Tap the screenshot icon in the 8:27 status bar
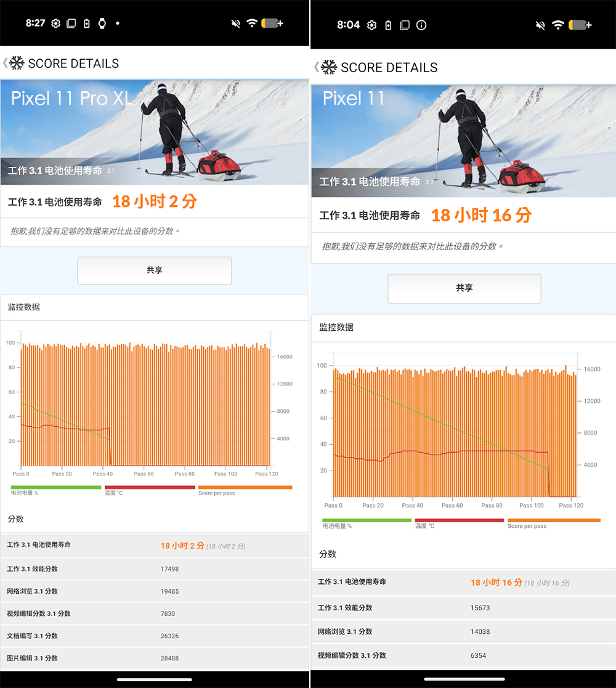 (71, 23)
